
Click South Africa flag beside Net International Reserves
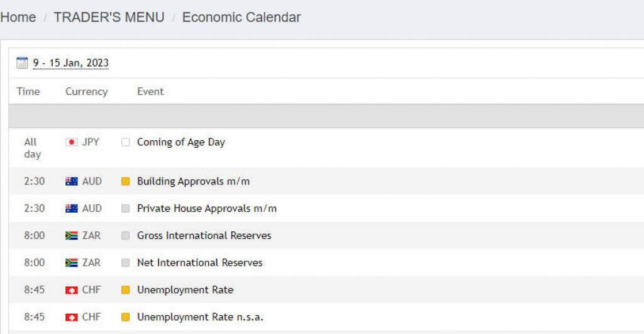point(72,262)
